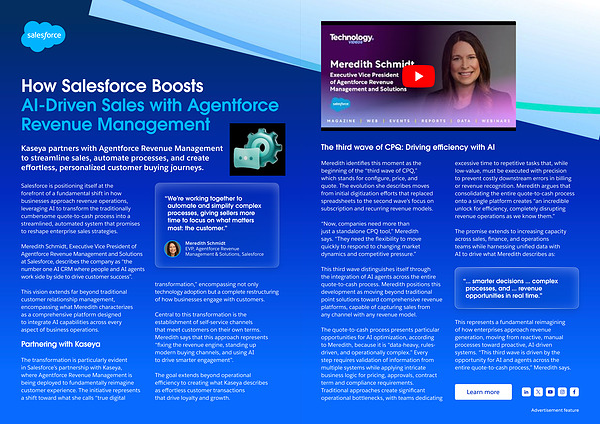
Task: Click the Learn more button
Action: click(483, 392)
